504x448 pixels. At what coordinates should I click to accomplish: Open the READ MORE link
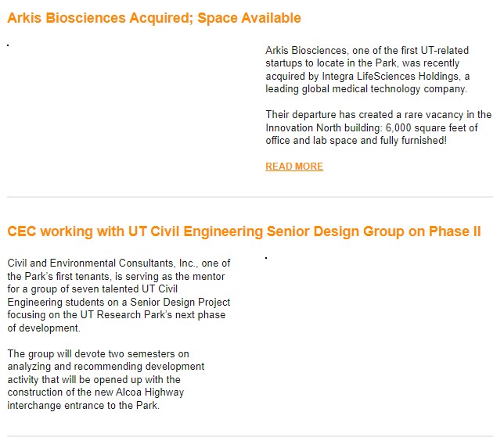pyautogui.click(x=294, y=167)
